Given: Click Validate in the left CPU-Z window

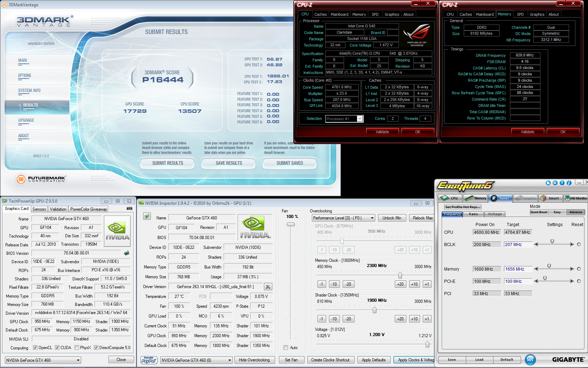Looking at the screenshot, I should click(x=382, y=132).
